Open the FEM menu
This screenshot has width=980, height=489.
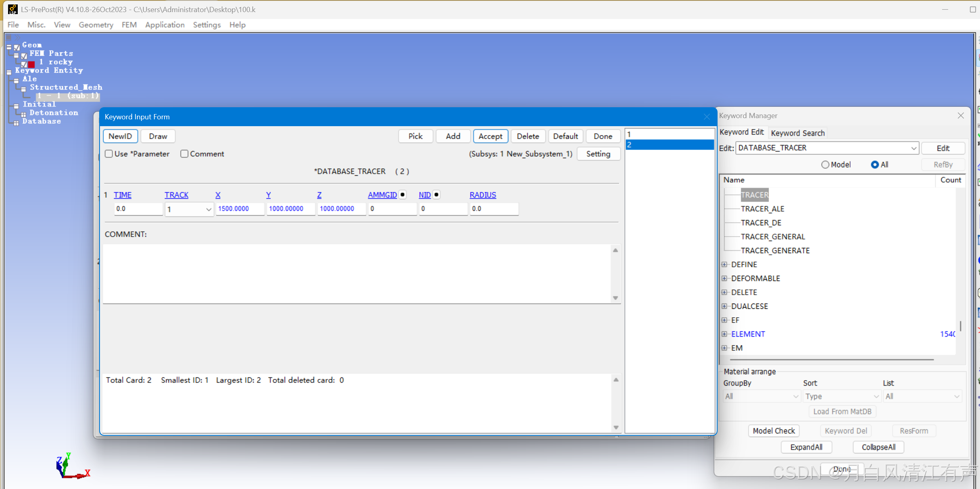(x=129, y=25)
